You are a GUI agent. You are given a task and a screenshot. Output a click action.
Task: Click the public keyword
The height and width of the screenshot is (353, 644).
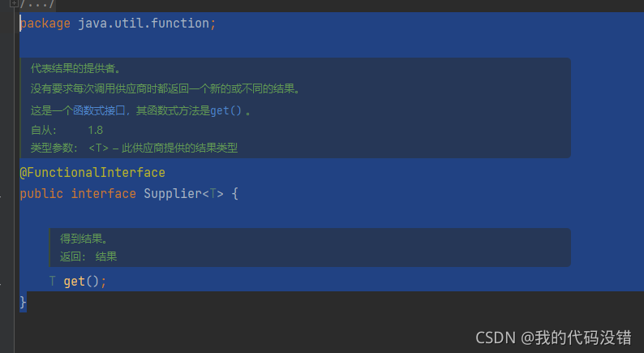[x=41, y=194]
